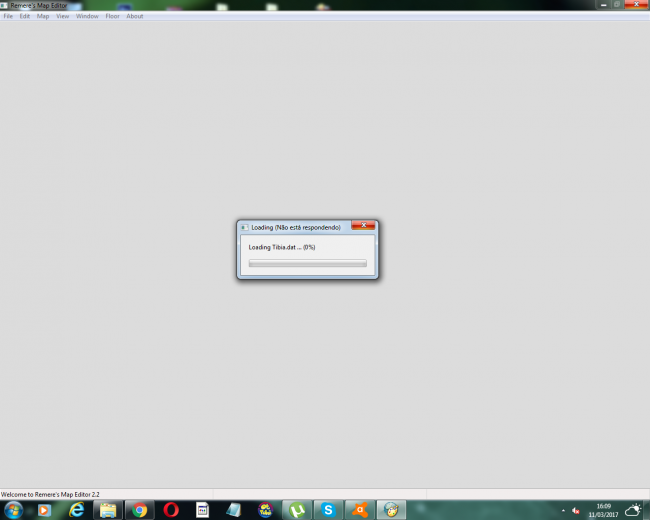650x520 pixels.
Task: Select Remere's Map Editor taskbar button
Action: point(391,510)
